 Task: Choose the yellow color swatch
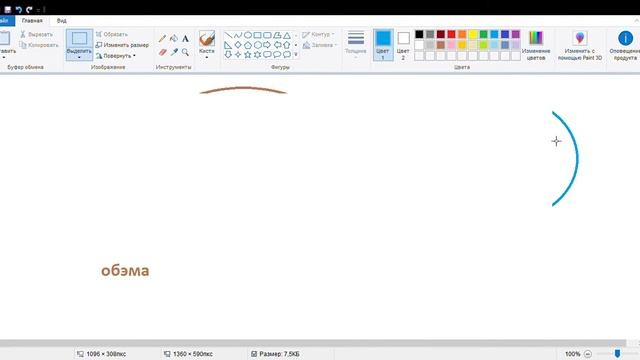pos(473,34)
